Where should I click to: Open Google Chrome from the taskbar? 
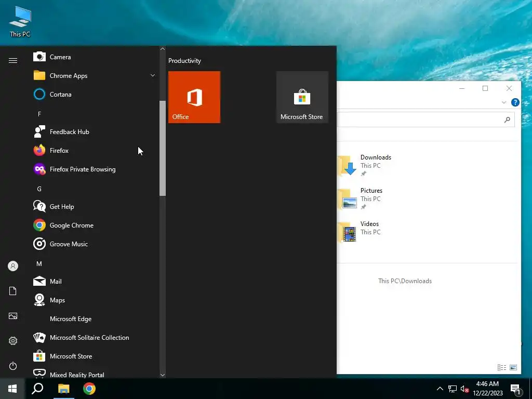[x=89, y=389]
